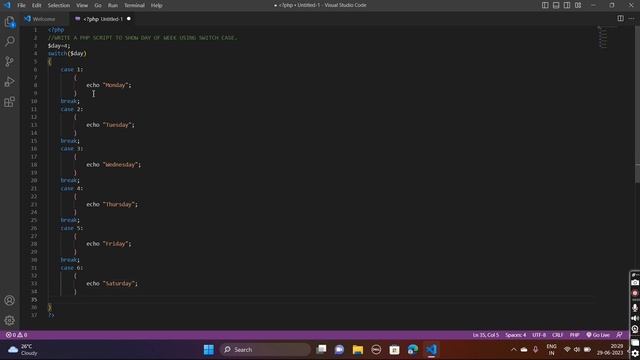The width and height of the screenshot is (640, 360).
Task: Click the VS Code logo in title bar
Action: pyautogui.click(x=7, y=5)
